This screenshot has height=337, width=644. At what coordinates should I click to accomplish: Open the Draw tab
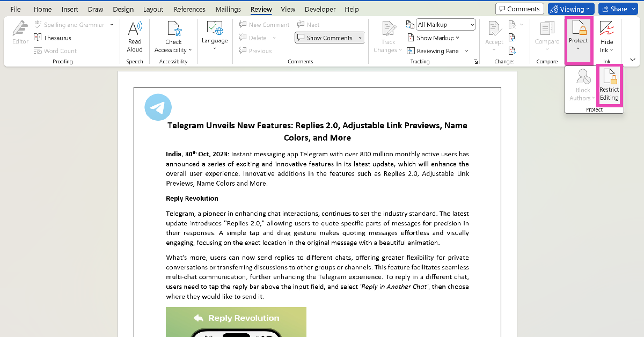click(96, 9)
